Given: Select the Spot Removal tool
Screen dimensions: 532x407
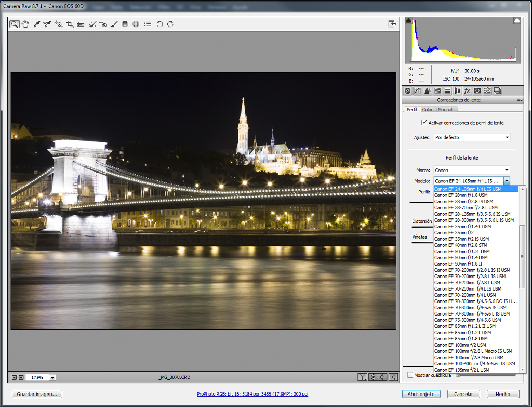Looking at the screenshot, I should 92,24.
